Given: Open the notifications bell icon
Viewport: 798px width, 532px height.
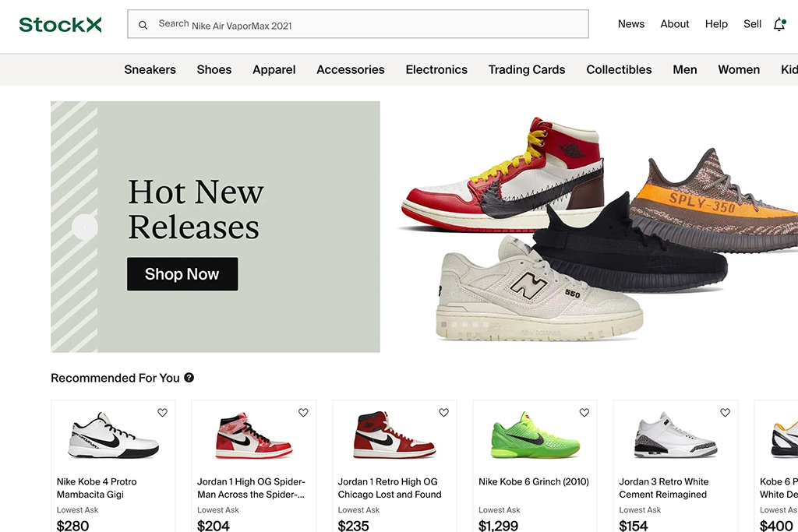Looking at the screenshot, I should (x=779, y=24).
